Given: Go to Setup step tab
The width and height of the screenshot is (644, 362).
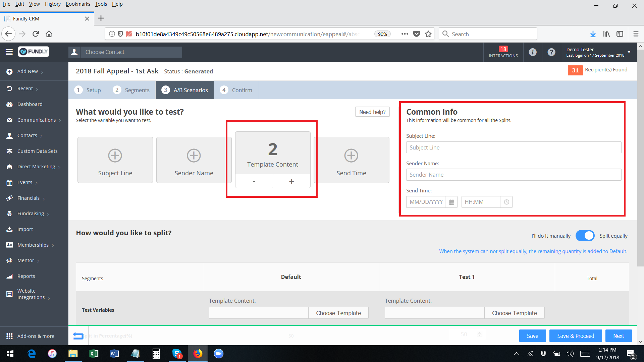Looking at the screenshot, I should pyautogui.click(x=88, y=90).
